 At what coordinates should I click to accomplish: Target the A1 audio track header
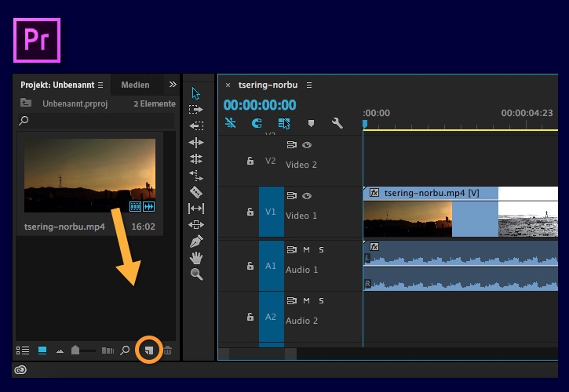pos(271,266)
